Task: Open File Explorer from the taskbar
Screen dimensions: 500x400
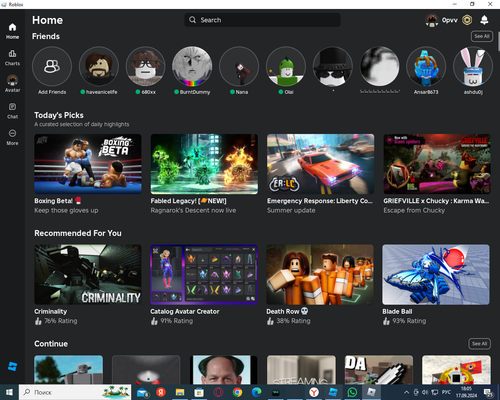Action: (180, 392)
